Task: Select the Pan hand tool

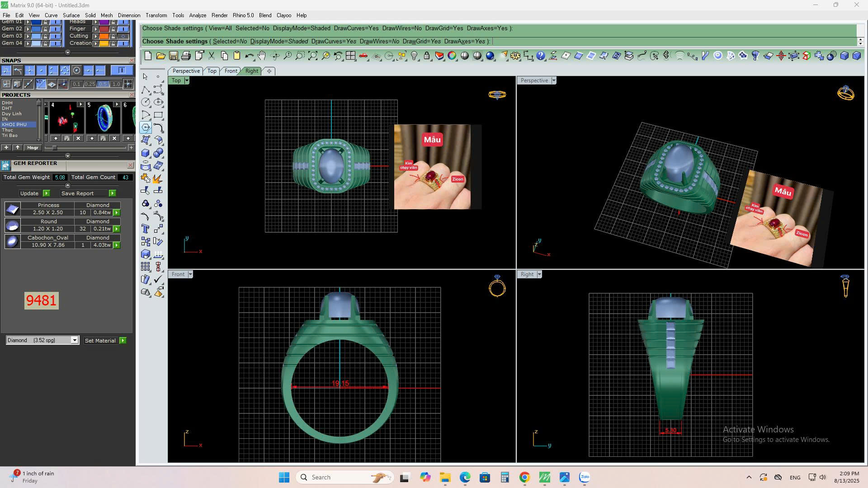Action: click(262, 56)
